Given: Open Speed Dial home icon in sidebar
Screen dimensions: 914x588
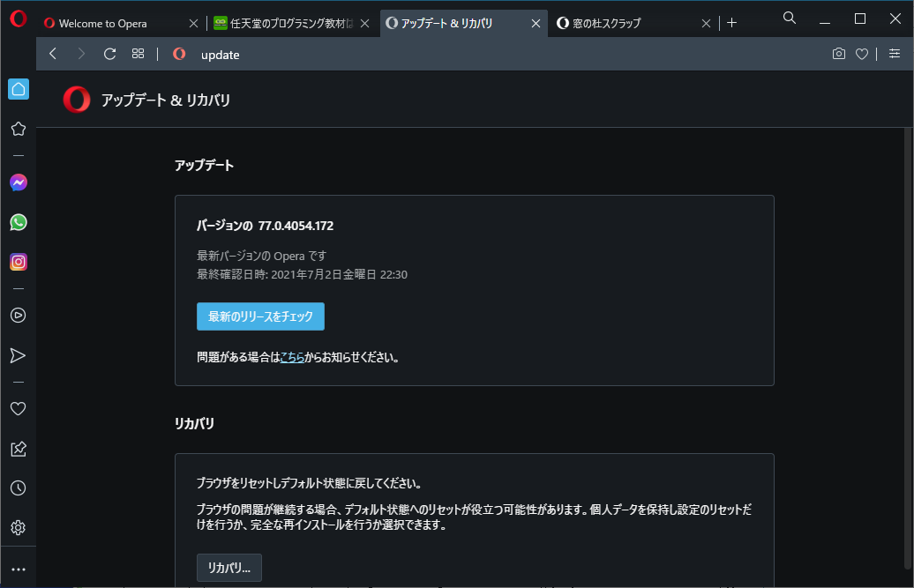Looking at the screenshot, I should (x=18, y=89).
